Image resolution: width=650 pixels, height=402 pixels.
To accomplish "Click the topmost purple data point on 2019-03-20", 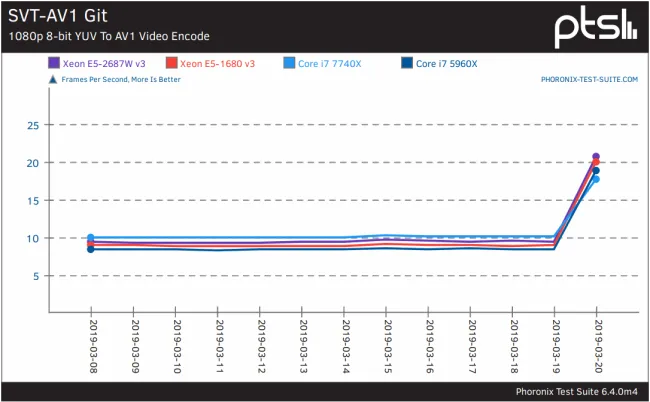I will click(596, 157).
